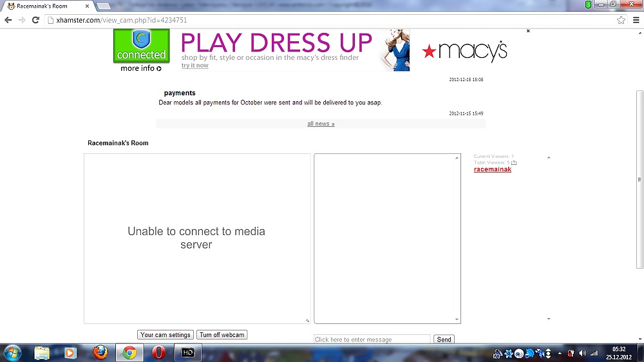Open the HD app in the taskbar

188,352
